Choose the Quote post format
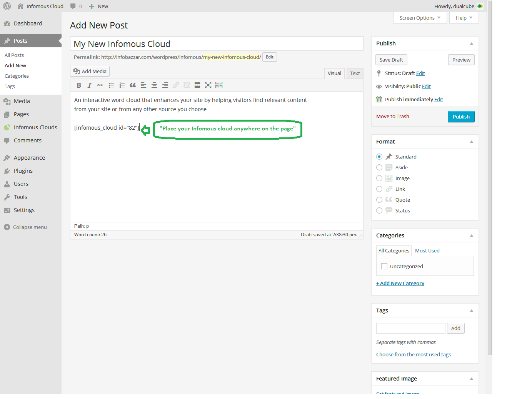Viewport: 532px width, 399px height. click(379, 200)
